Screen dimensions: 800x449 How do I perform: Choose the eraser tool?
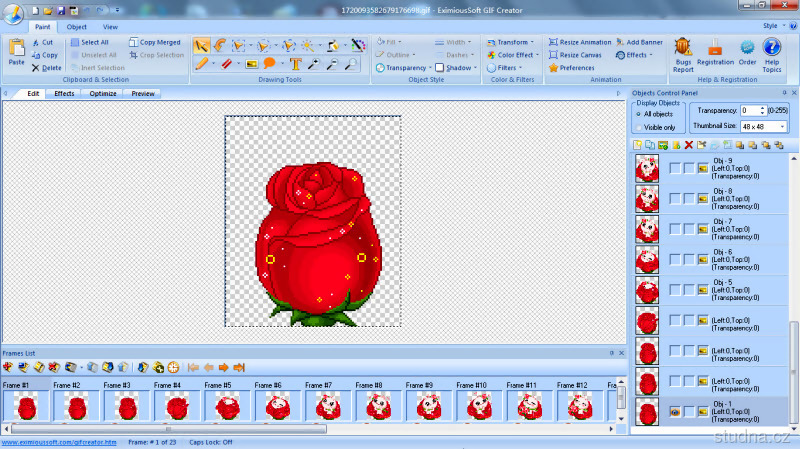[x=225, y=64]
